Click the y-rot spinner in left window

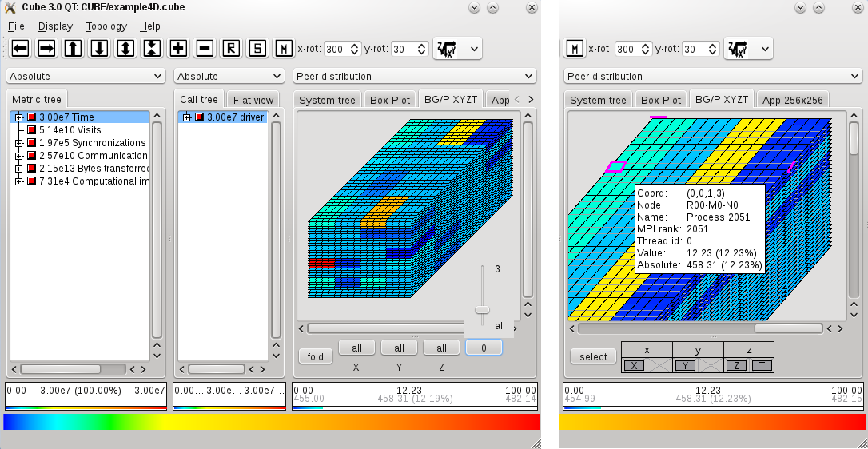click(410, 49)
